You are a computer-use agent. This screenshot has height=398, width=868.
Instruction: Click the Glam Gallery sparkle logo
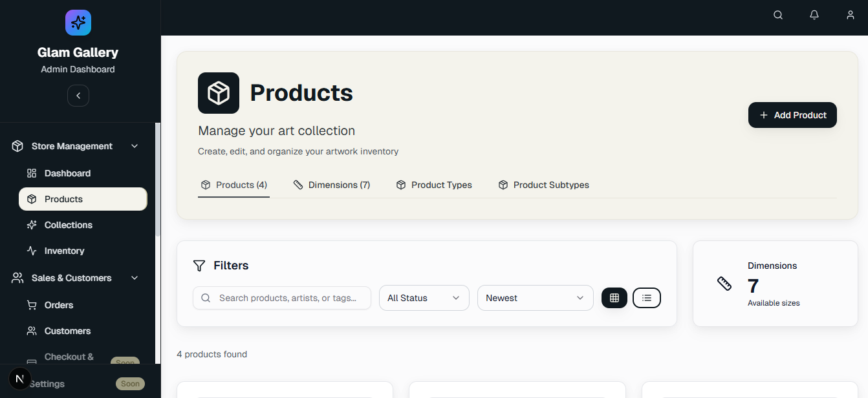78,23
